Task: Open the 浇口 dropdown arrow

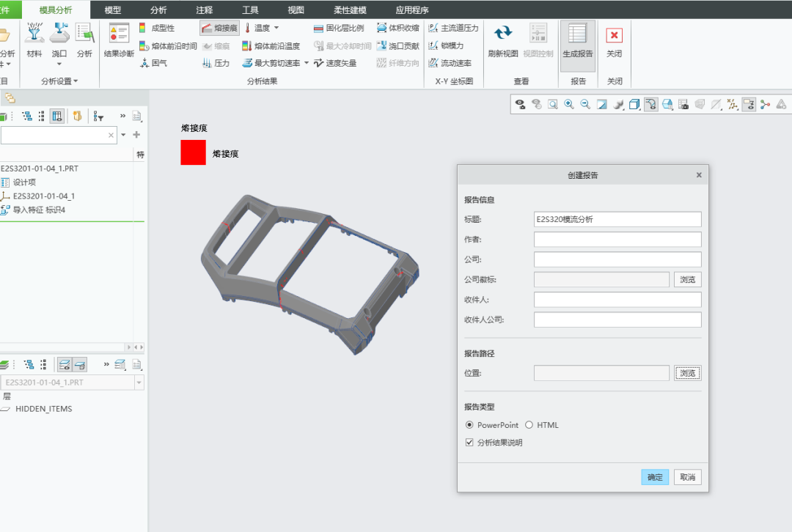Action: [x=59, y=64]
